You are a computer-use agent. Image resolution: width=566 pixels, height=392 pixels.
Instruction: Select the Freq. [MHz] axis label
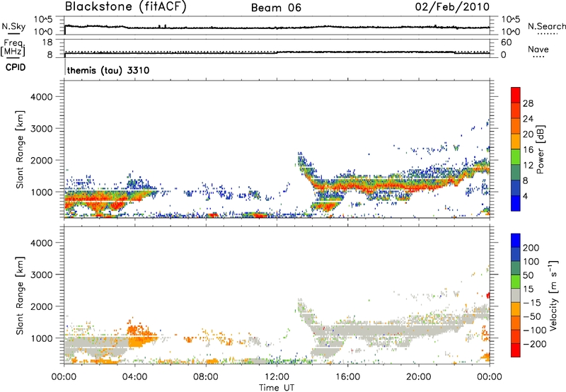point(13,47)
